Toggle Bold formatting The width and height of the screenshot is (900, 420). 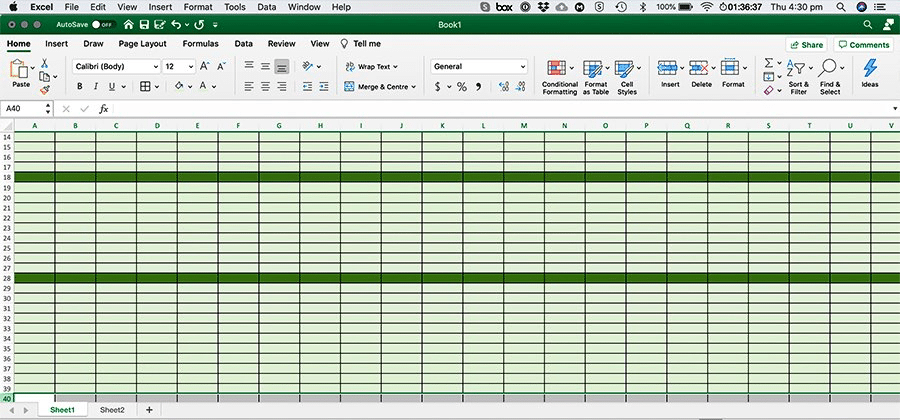click(80, 87)
